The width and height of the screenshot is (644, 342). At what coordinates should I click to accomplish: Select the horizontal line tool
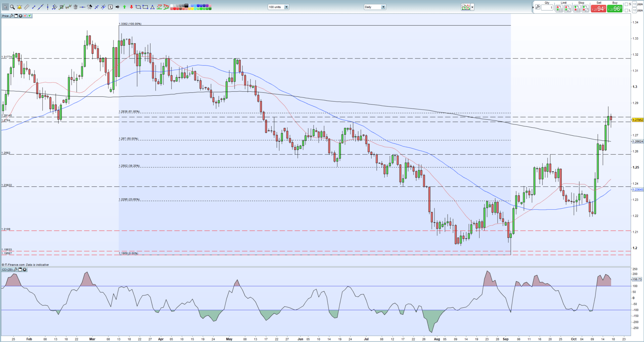[x=82, y=7]
